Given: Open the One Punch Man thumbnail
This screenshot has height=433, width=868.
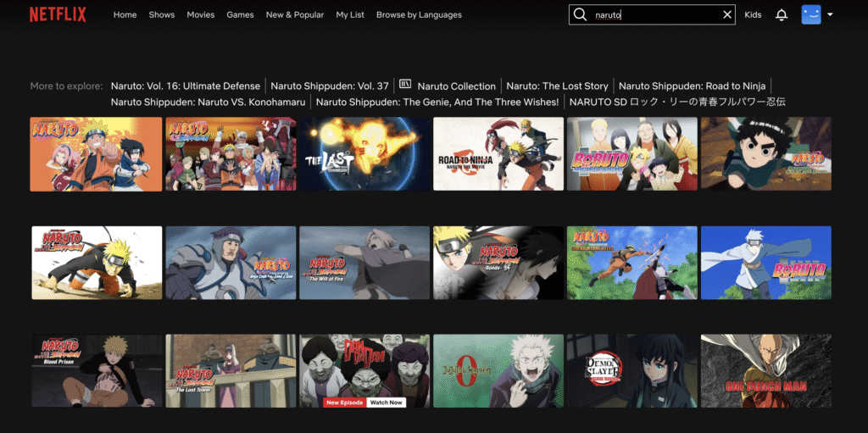Looking at the screenshot, I should coord(766,370).
